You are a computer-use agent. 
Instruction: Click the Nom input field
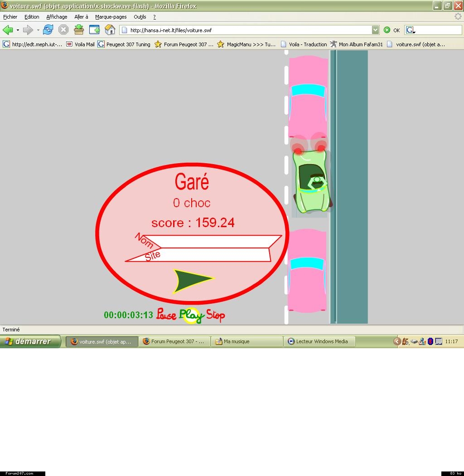point(217,241)
